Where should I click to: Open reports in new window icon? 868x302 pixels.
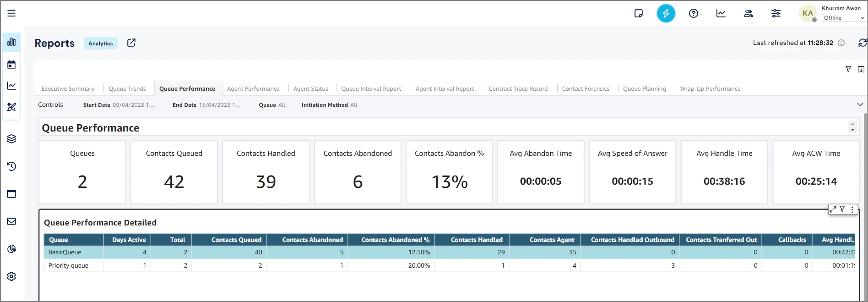[x=131, y=43]
